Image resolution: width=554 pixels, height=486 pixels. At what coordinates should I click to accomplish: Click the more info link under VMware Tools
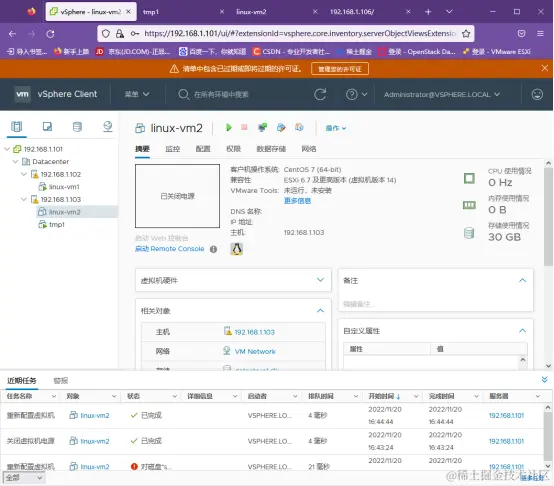(x=297, y=201)
